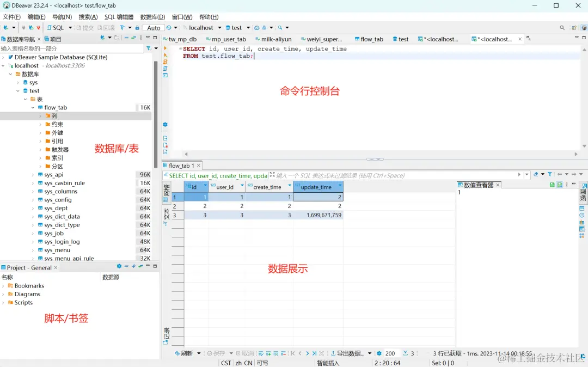Click the lock icon next to Auto mode

tap(137, 28)
